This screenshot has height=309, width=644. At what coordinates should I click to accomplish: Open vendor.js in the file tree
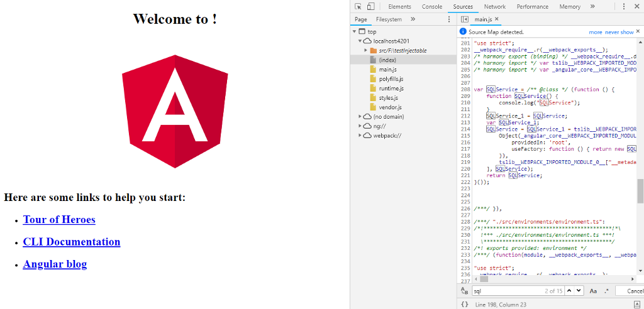pos(390,107)
